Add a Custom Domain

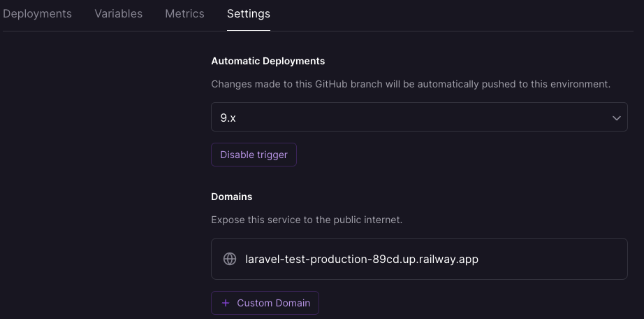point(265,303)
